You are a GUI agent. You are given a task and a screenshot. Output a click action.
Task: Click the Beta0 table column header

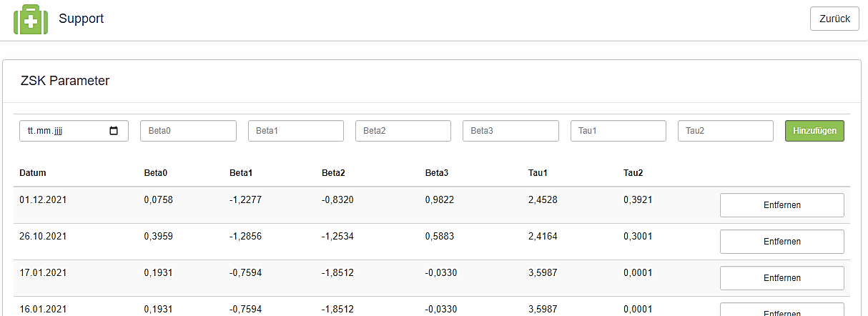(155, 173)
